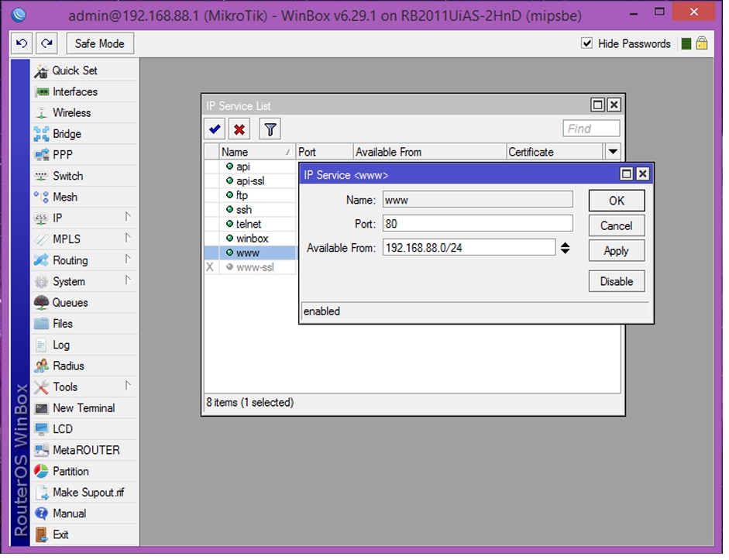
Task: Open the Interfaces menu item
Action: 85,91
